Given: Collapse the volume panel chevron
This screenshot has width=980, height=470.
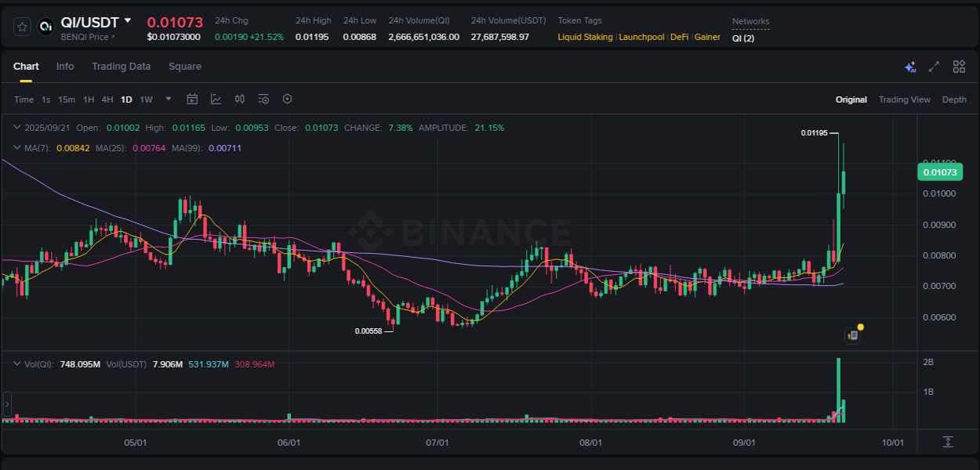Looking at the screenshot, I should coord(17,363).
